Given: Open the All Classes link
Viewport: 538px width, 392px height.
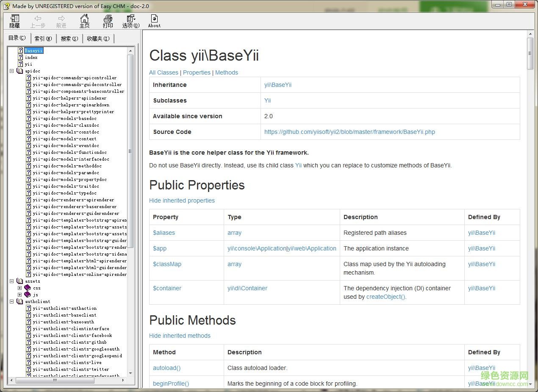Looking at the screenshot, I should pos(164,72).
